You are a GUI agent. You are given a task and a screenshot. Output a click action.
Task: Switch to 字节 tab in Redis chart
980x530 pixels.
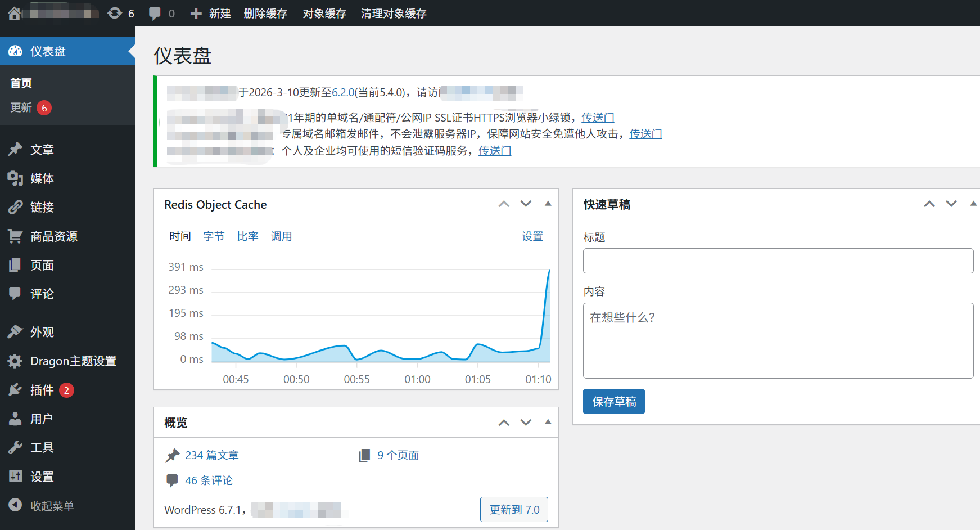click(214, 236)
